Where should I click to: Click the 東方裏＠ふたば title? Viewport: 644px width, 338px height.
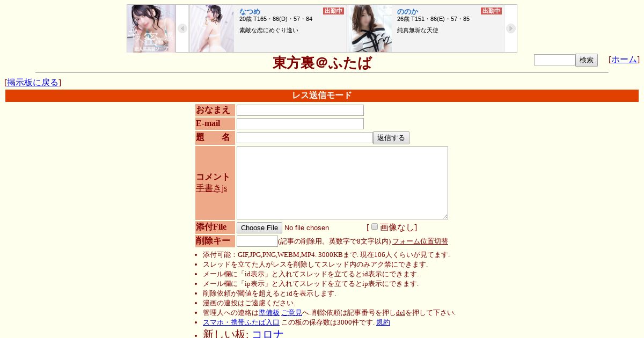[322, 63]
